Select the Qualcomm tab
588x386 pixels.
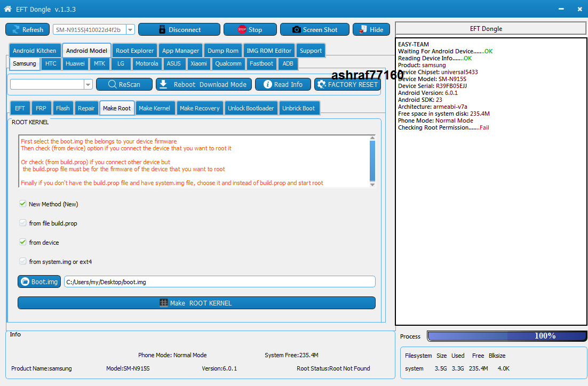click(x=228, y=63)
